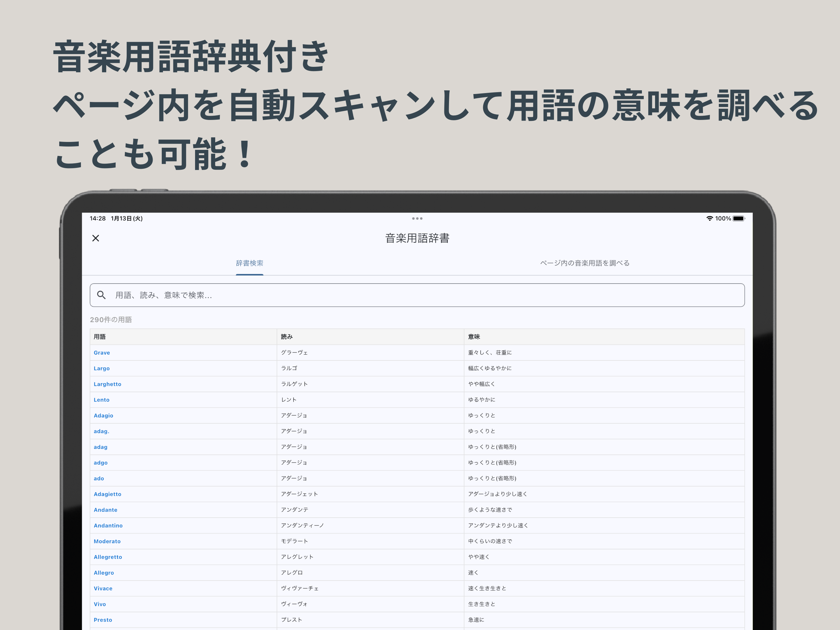Switch to the 辞書検索 tab

249,263
